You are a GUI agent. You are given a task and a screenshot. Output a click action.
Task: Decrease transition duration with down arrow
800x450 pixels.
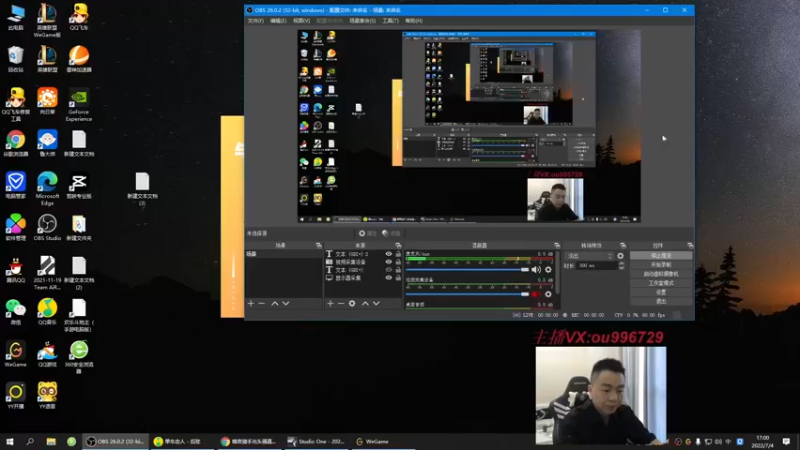(x=621, y=268)
